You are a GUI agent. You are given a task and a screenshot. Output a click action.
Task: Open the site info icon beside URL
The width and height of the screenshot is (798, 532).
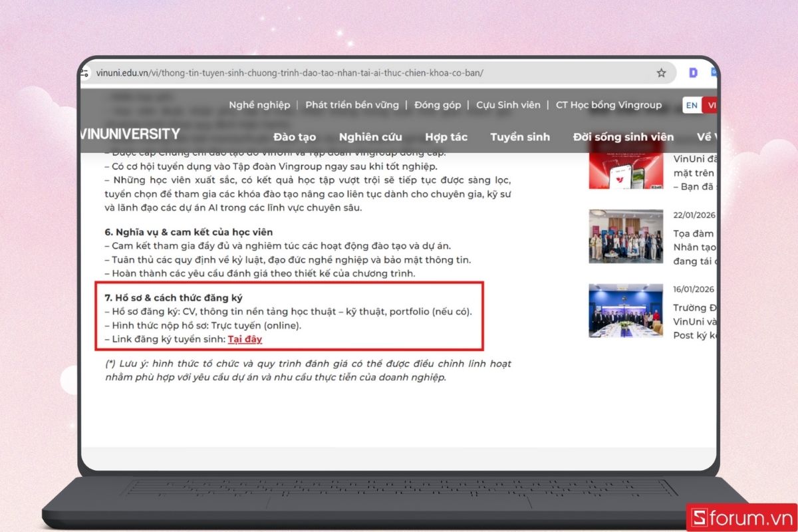pyautogui.click(x=84, y=72)
